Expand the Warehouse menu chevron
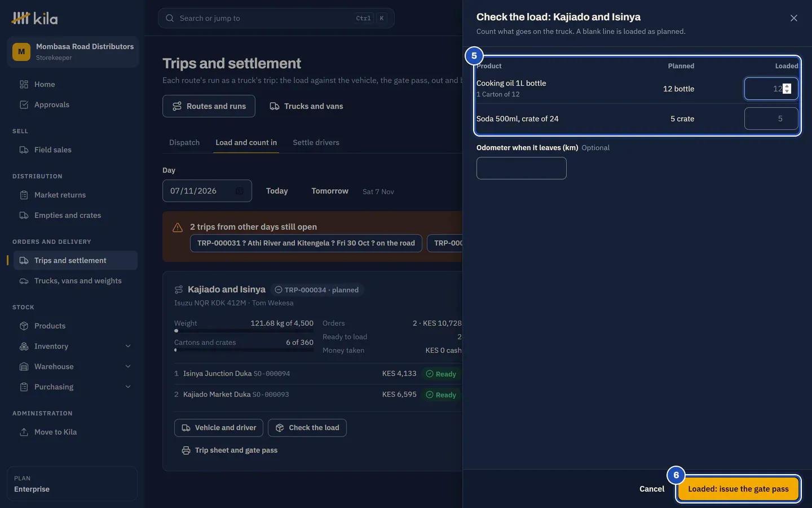Screen dimensions: 812x508 click(128, 366)
